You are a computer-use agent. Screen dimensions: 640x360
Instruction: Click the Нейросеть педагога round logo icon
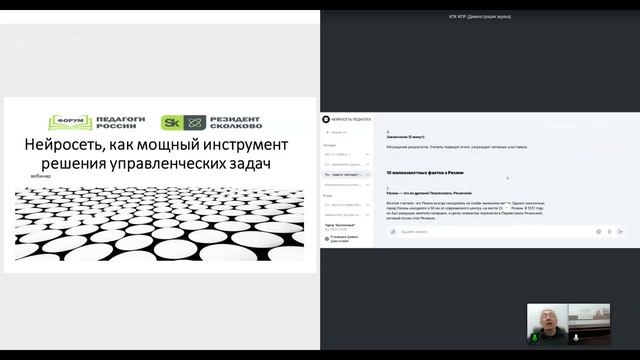coord(326,119)
